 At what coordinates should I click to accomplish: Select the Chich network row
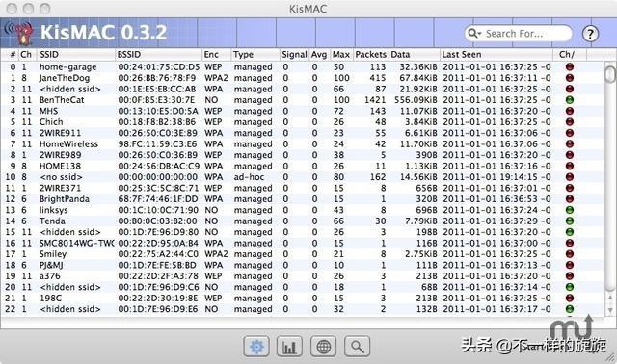coord(302,122)
